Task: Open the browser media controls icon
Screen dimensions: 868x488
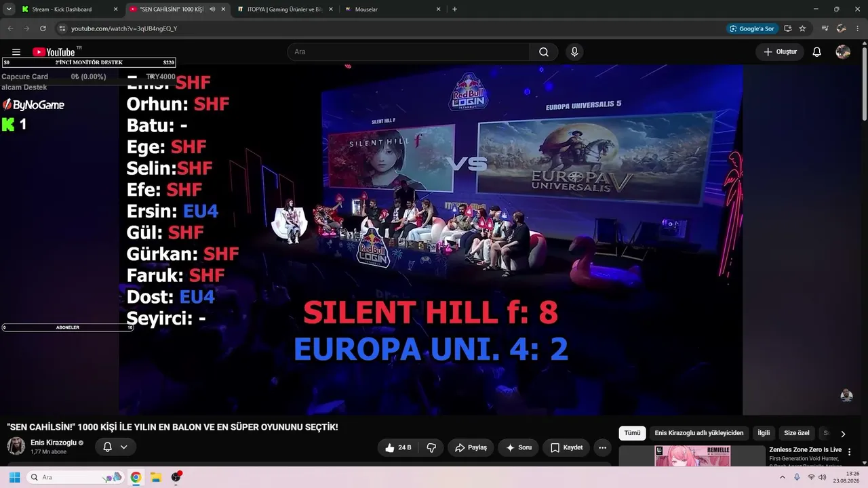Action: [825, 28]
